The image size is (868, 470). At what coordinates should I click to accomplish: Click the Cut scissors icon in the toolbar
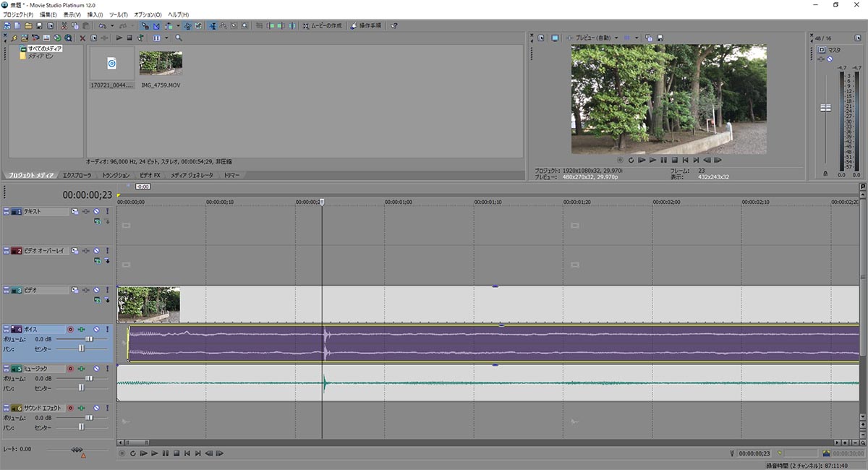coord(64,25)
